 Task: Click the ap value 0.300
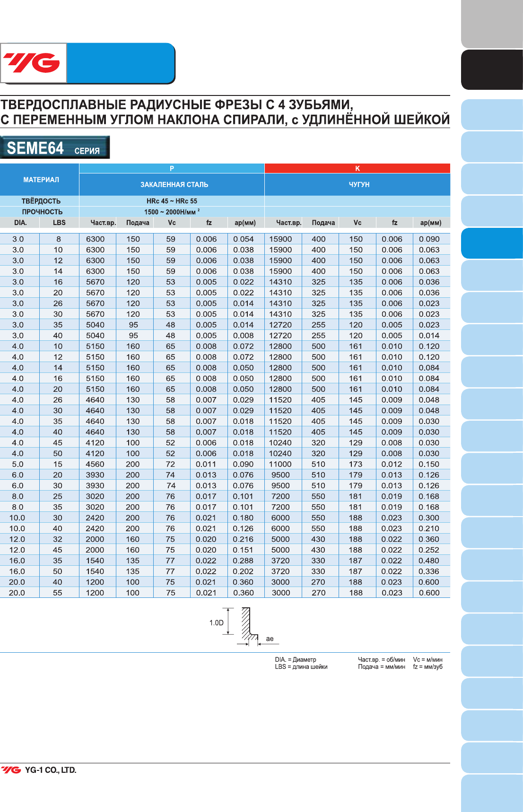point(429,518)
